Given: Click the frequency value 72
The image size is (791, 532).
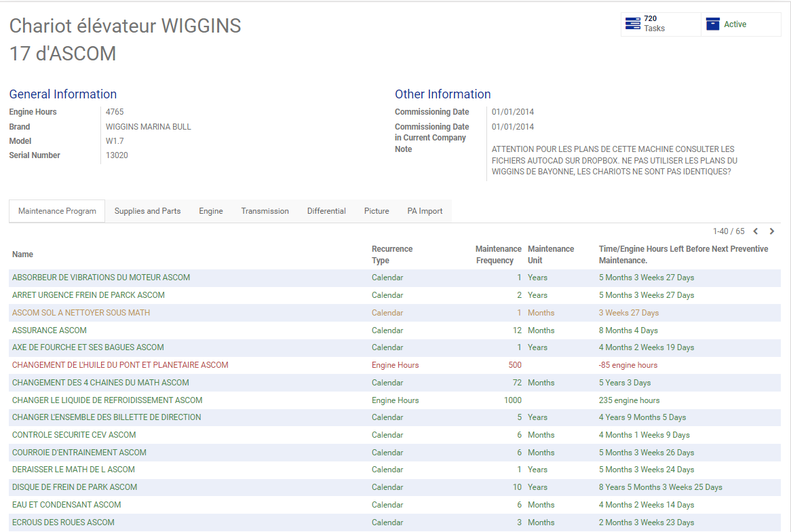Looking at the screenshot, I should point(517,383).
